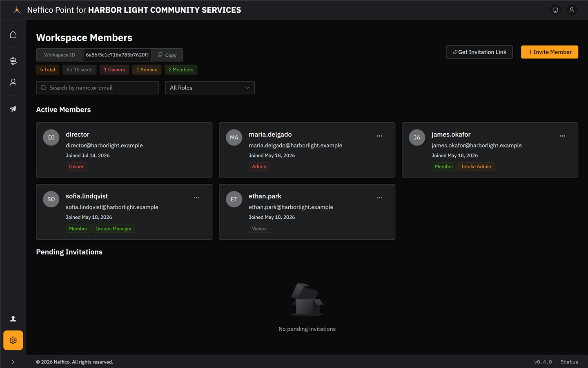Click director@harborlight.example email

[x=104, y=145]
